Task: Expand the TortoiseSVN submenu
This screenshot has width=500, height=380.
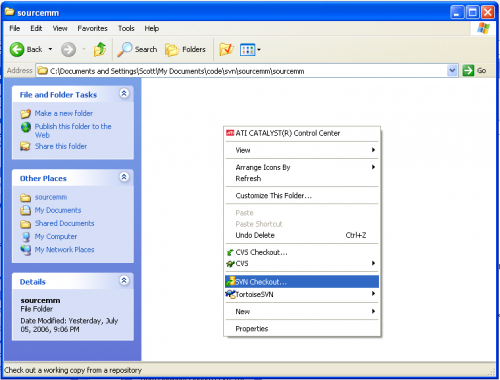Action: click(302, 294)
